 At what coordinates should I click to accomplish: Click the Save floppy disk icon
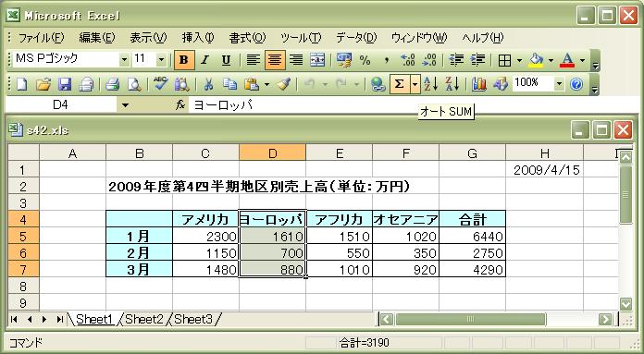[65, 84]
